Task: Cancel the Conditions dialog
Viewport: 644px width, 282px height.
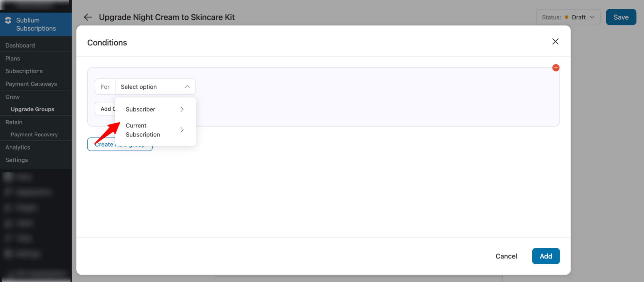Action: tap(506, 256)
